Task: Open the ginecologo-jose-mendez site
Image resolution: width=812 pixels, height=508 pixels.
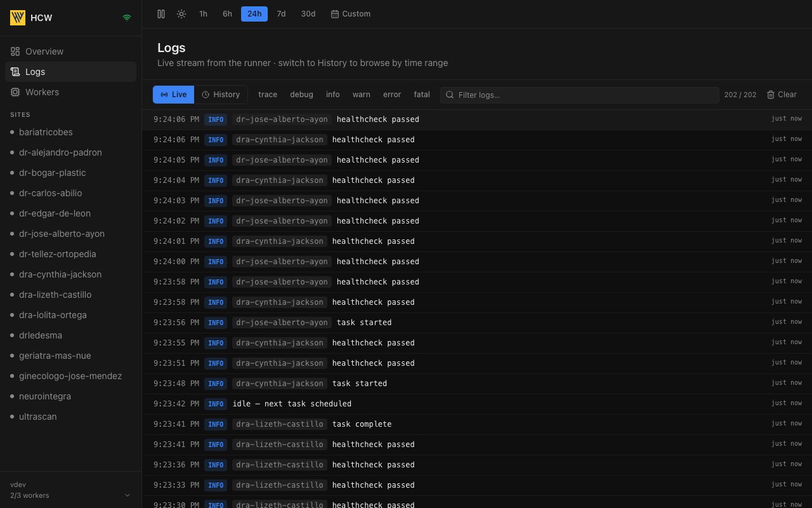Action: point(70,376)
